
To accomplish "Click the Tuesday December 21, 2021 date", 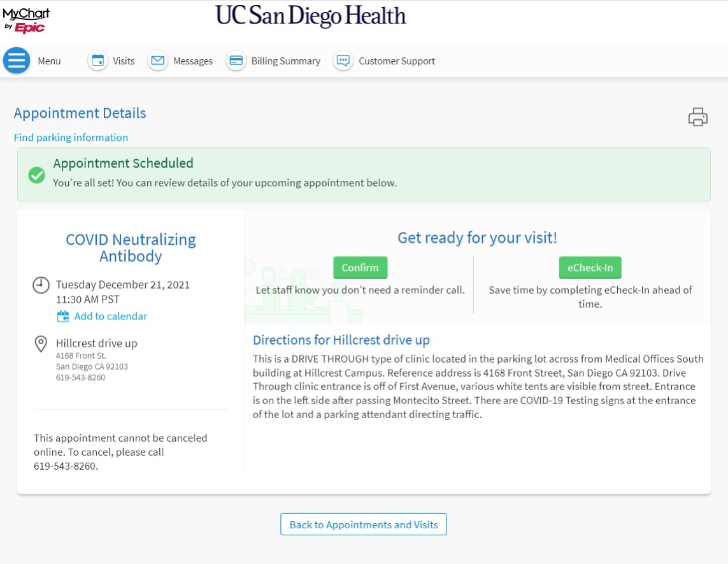I will pyautogui.click(x=123, y=284).
